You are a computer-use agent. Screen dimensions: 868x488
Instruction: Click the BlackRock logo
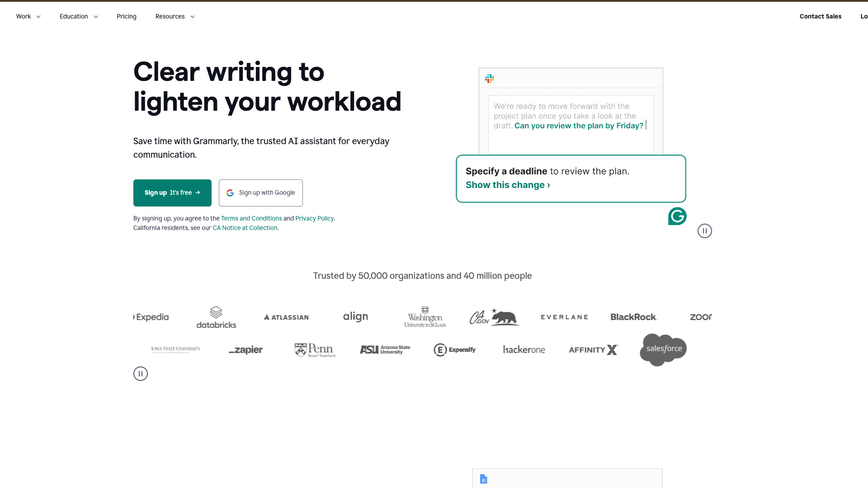(x=633, y=317)
